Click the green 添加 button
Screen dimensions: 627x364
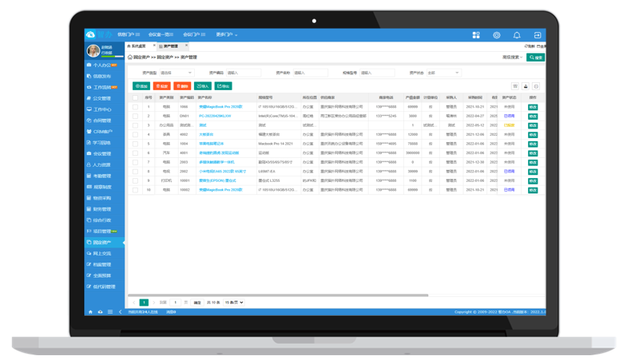pos(141,86)
